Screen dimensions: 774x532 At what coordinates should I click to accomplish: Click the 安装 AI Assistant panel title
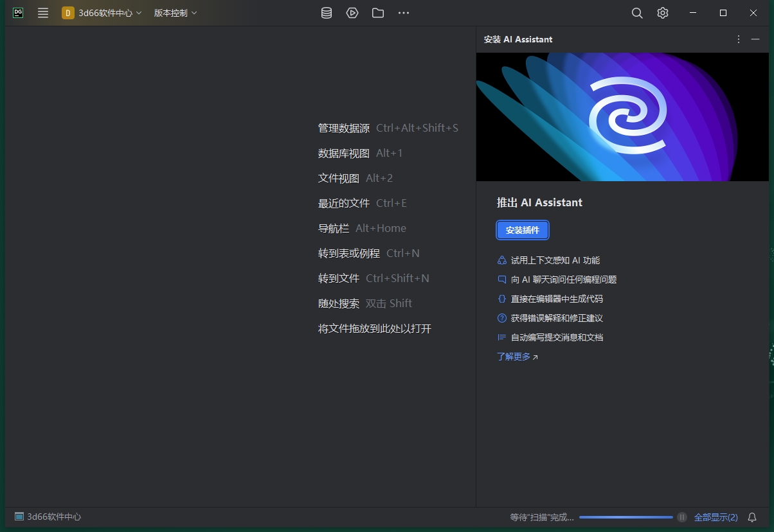(518, 39)
